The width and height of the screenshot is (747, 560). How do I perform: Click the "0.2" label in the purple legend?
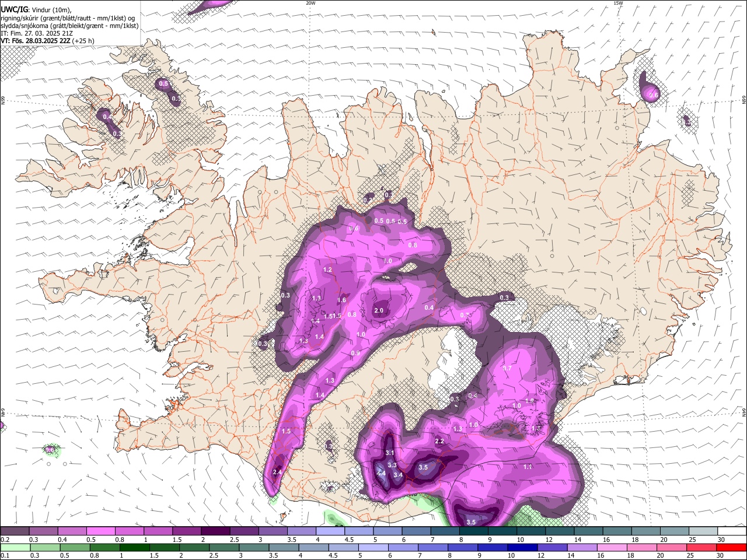click(x=5, y=540)
